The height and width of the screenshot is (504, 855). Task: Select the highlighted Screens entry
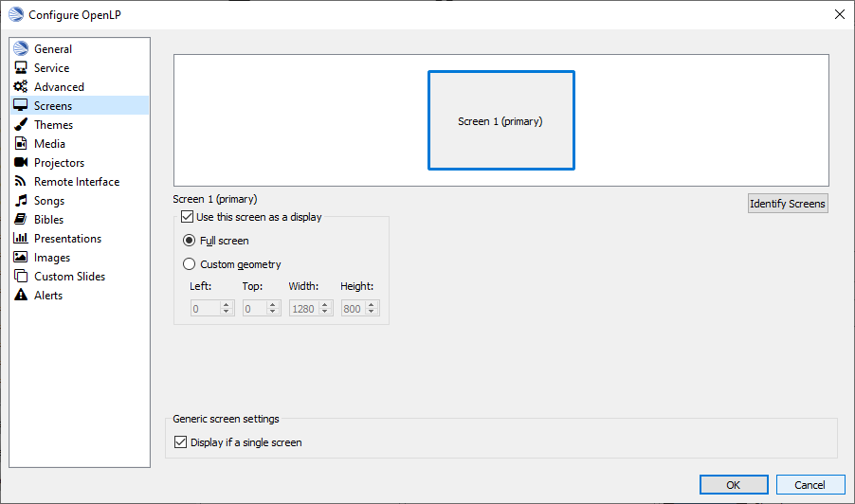coord(80,105)
